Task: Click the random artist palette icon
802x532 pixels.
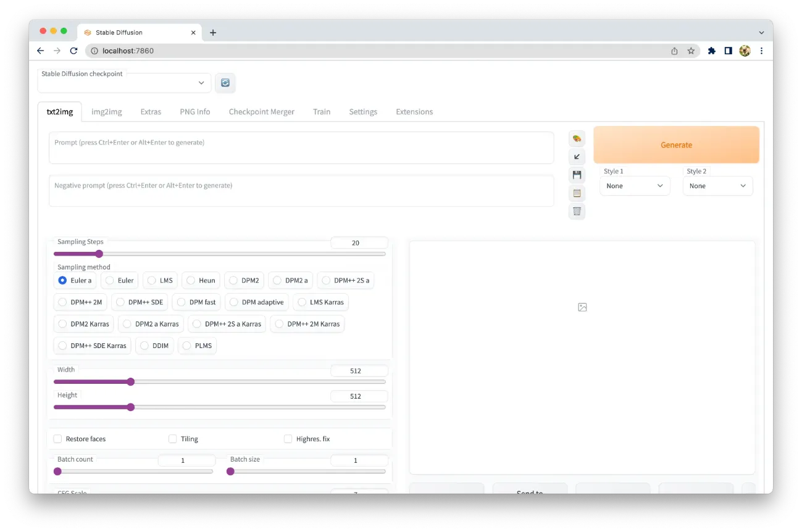Action: (x=577, y=139)
